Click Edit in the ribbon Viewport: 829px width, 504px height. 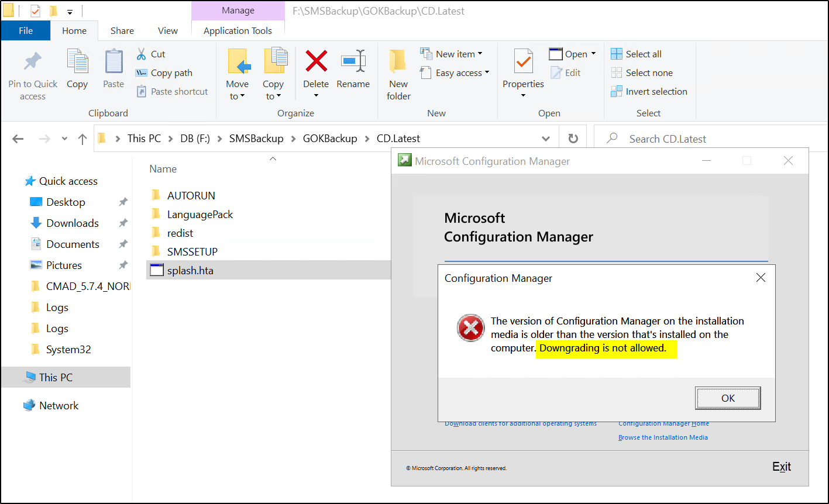tap(566, 73)
